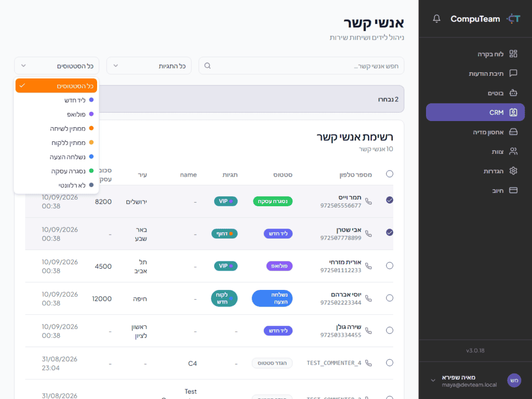Call תמר וייס using phone icon

click(368, 202)
